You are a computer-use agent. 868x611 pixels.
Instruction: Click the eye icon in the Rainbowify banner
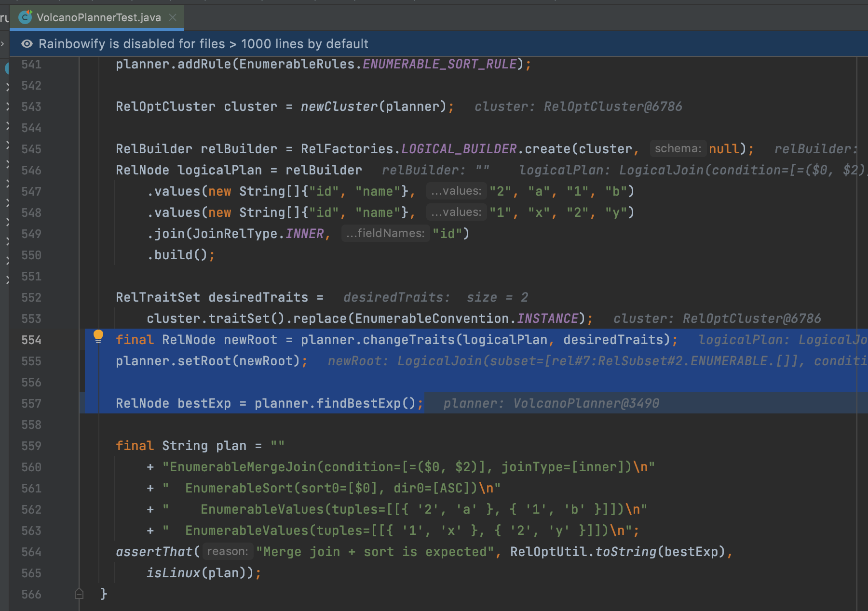click(27, 44)
